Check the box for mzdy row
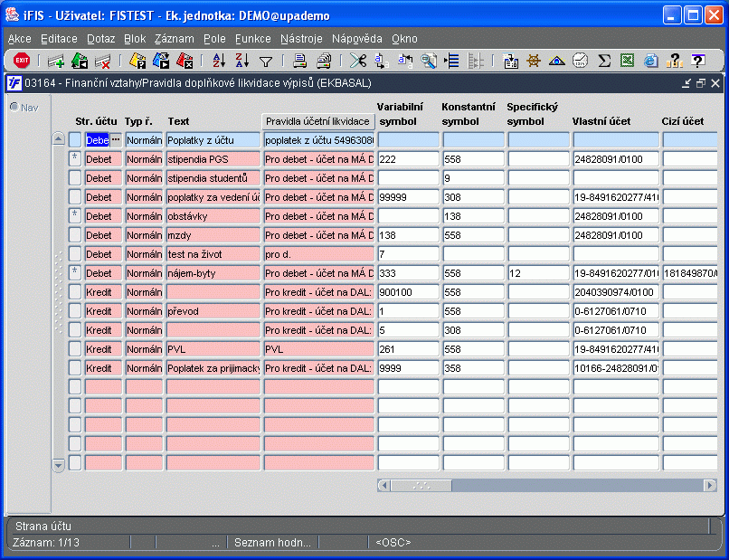729x560 pixels. 75,235
